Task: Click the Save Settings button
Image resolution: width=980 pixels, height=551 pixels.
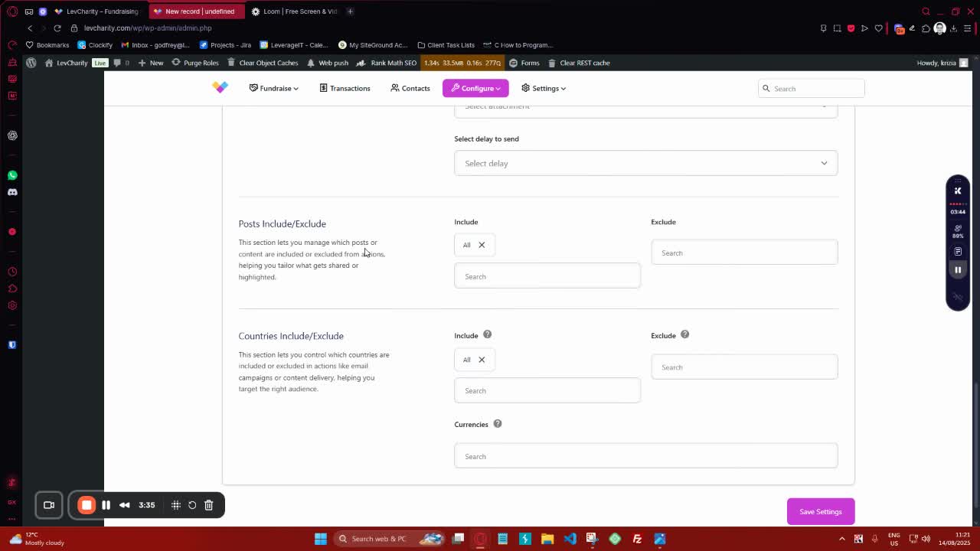Action: (820, 511)
